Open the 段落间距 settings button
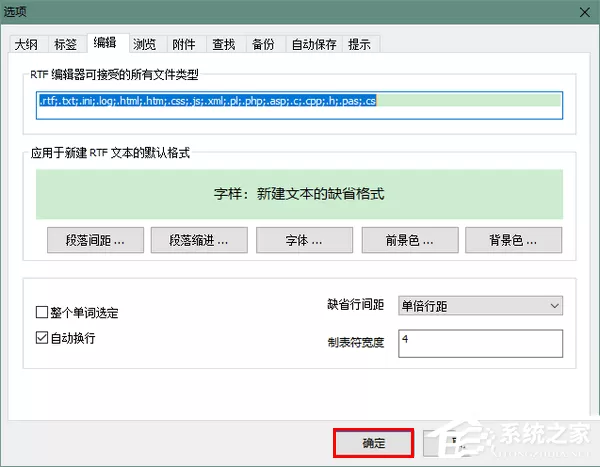Viewport: 600px width, 467px height. point(95,240)
